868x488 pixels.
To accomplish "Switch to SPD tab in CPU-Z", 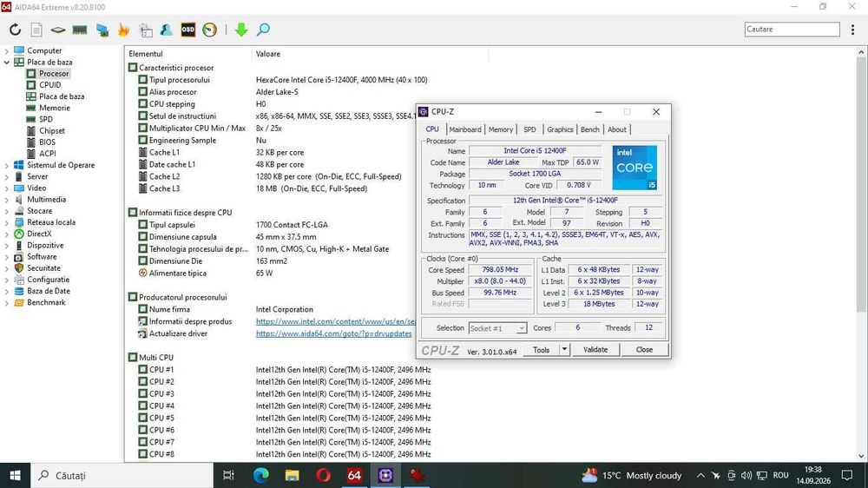I will tap(529, 129).
